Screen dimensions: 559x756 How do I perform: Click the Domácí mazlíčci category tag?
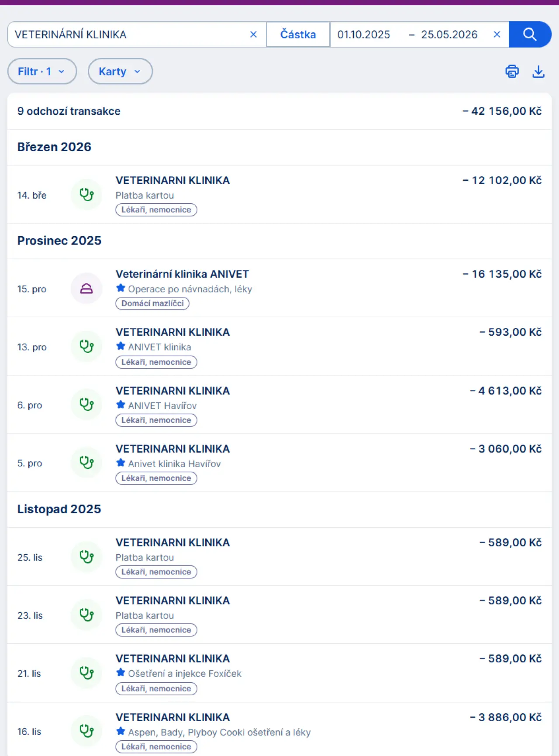tap(152, 303)
